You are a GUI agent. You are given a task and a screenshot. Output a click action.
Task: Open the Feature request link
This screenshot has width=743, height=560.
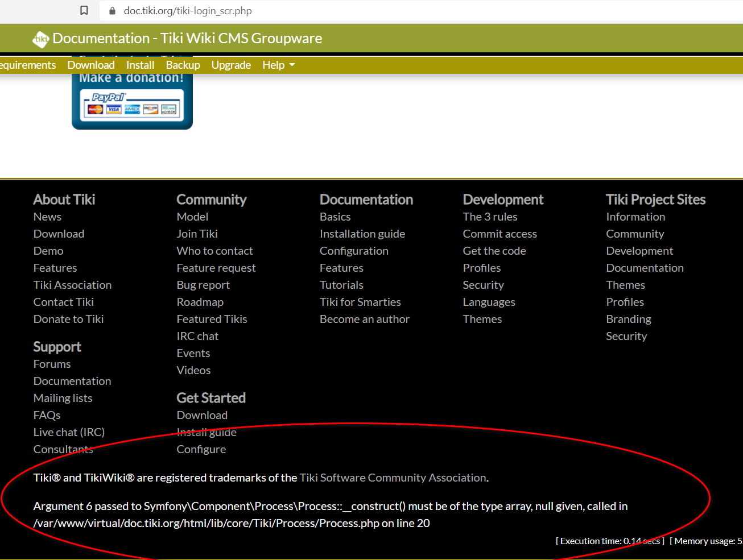[216, 268]
